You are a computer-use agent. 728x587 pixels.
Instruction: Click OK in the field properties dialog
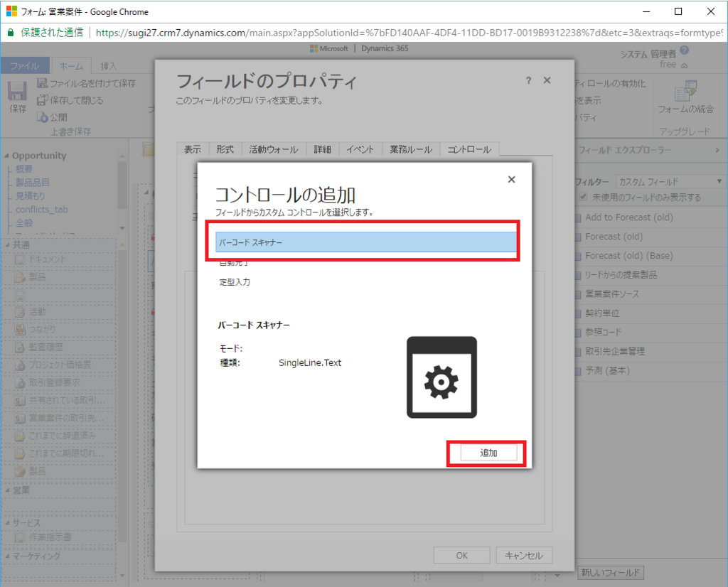pyautogui.click(x=461, y=555)
